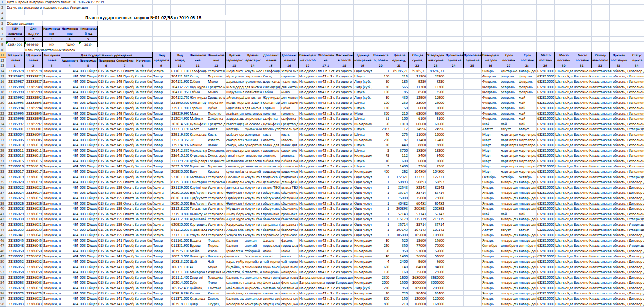
Task: Select the 'Утвержденная сумма' column header
Action: pos(436,58)
